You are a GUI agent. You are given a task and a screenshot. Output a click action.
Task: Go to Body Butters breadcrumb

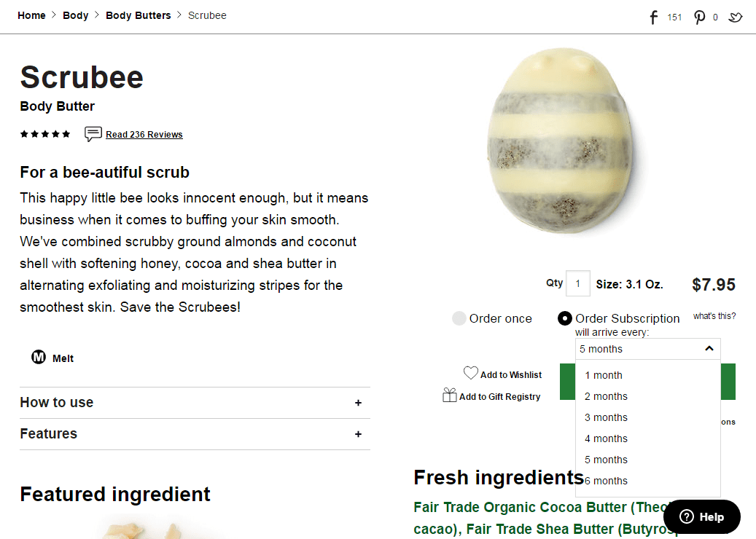pos(139,15)
